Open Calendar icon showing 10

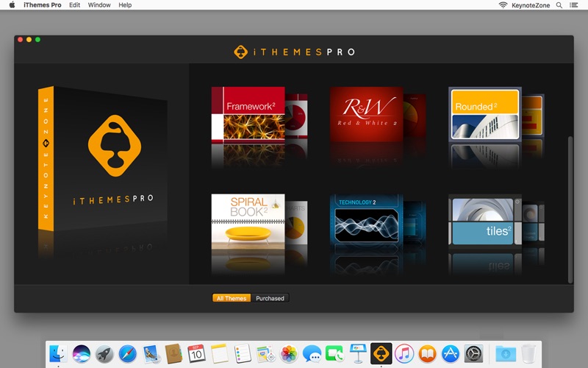pyautogui.click(x=196, y=353)
